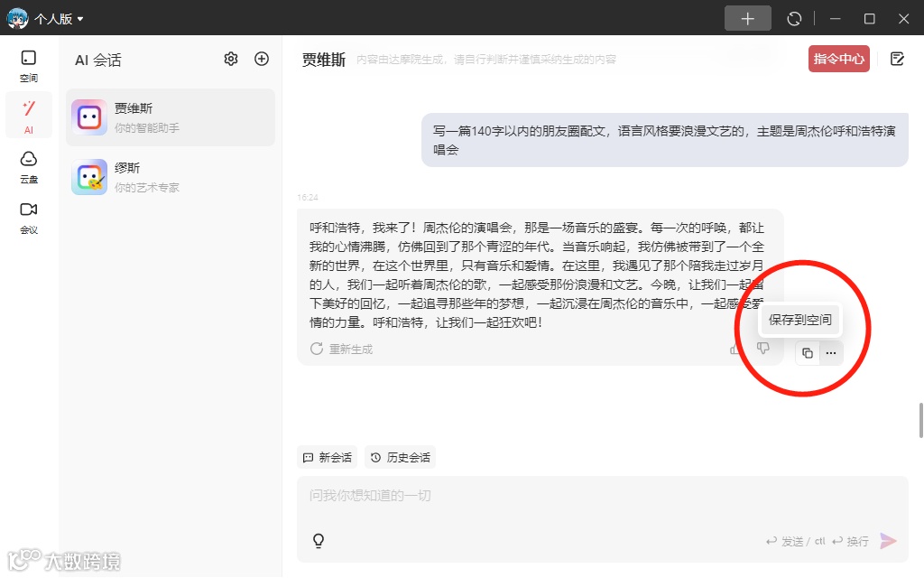
Task: Open the more options ellipsis on reply
Action: click(831, 353)
